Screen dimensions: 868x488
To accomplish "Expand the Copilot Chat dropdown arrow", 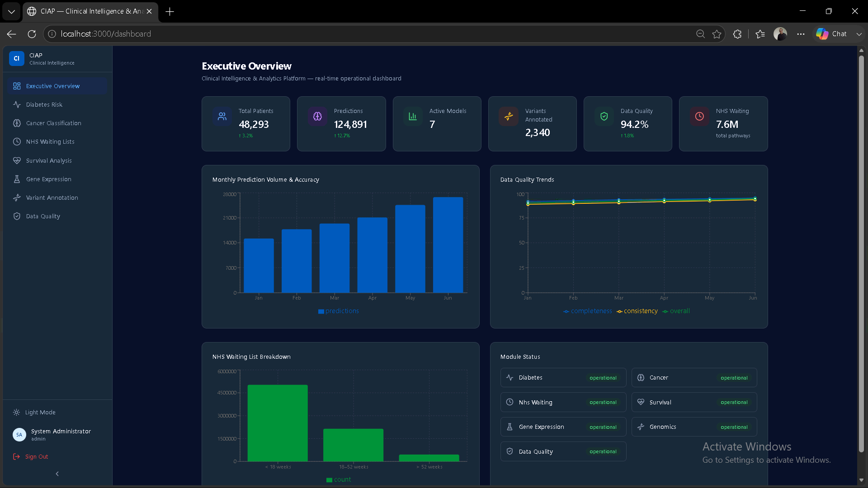I will click(859, 34).
